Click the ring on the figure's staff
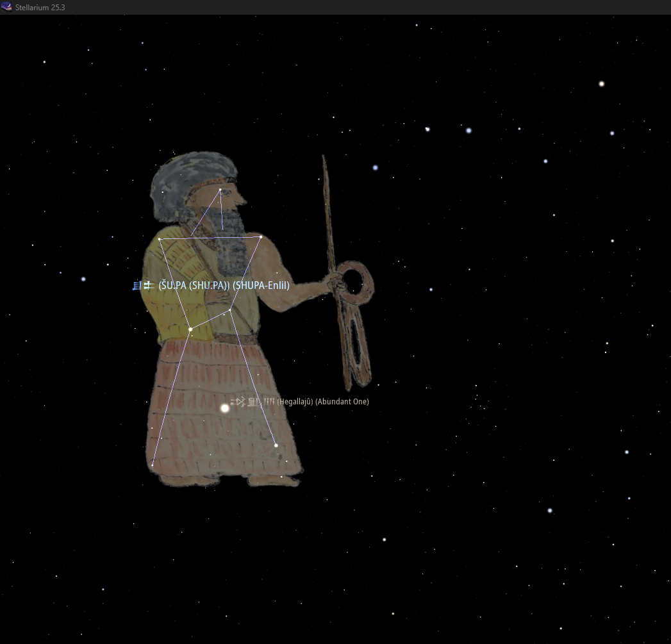Screen dimensions: 671x644 click(x=353, y=280)
